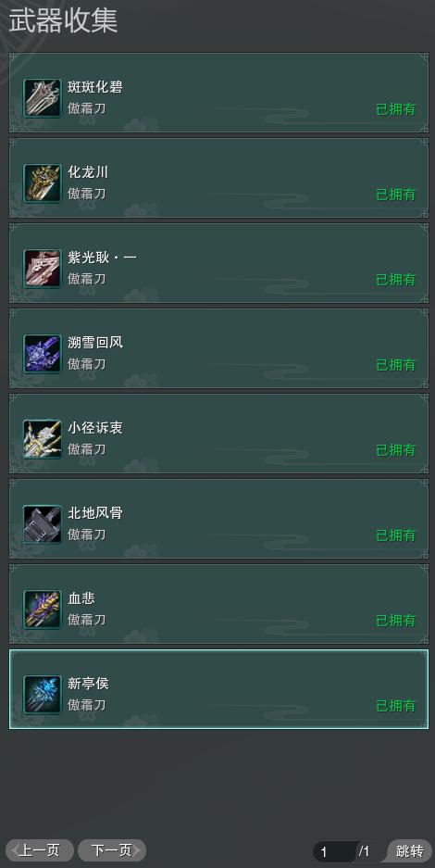Click the 血悲 weapon icon

click(x=42, y=610)
